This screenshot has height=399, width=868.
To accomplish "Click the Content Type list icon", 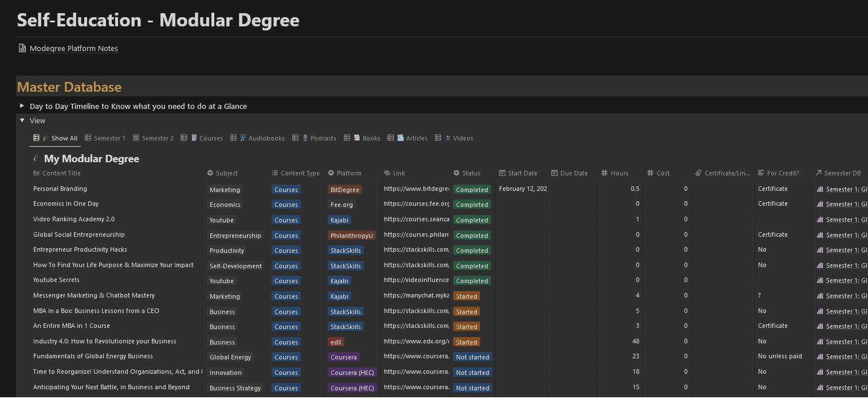I will (275, 173).
